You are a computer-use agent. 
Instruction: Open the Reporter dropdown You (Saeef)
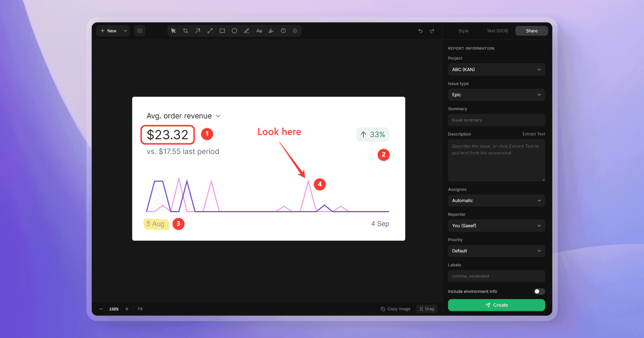click(496, 226)
